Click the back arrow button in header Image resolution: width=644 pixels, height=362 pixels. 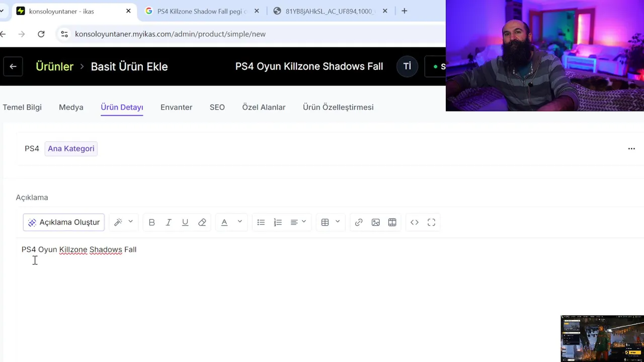click(13, 66)
